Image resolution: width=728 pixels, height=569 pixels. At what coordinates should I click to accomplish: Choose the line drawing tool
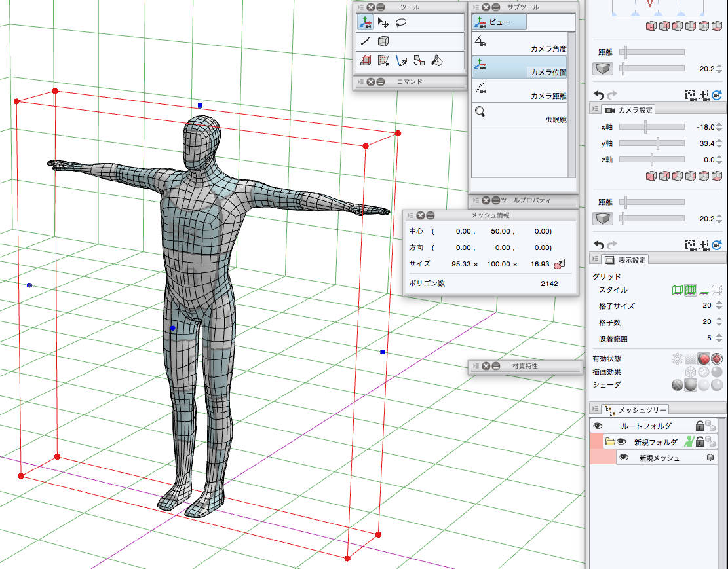coord(366,41)
